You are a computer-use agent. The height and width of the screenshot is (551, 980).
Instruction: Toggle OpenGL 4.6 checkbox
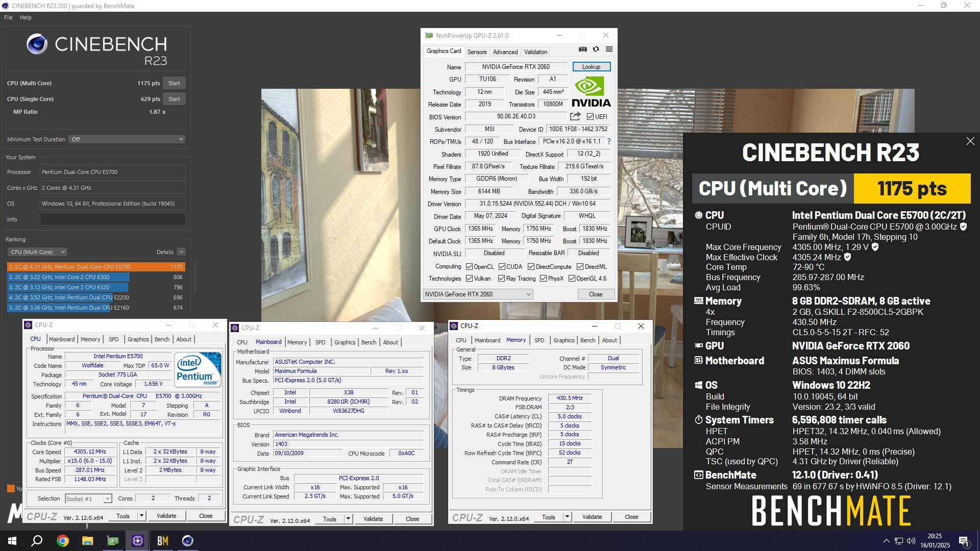click(x=572, y=279)
